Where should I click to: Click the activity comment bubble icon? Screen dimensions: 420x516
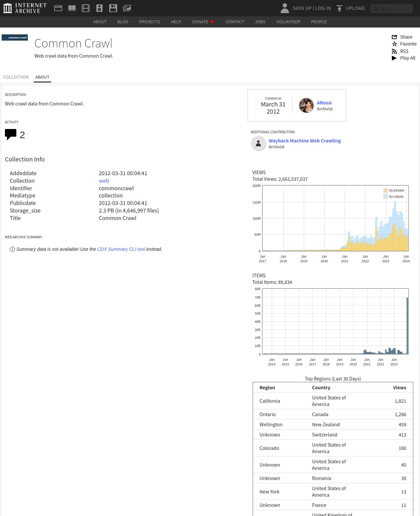click(10, 135)
